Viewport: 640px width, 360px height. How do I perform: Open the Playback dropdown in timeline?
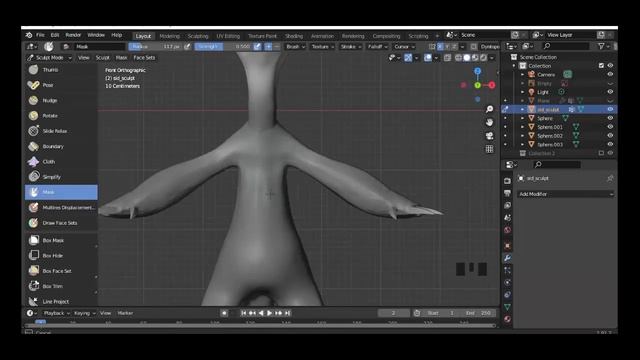(56, 313)
